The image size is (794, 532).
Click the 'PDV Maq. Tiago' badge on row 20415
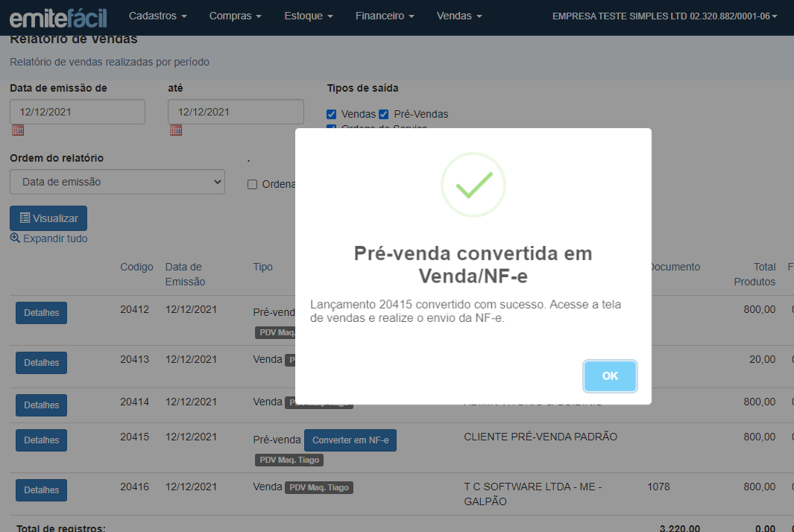(289, 460)
